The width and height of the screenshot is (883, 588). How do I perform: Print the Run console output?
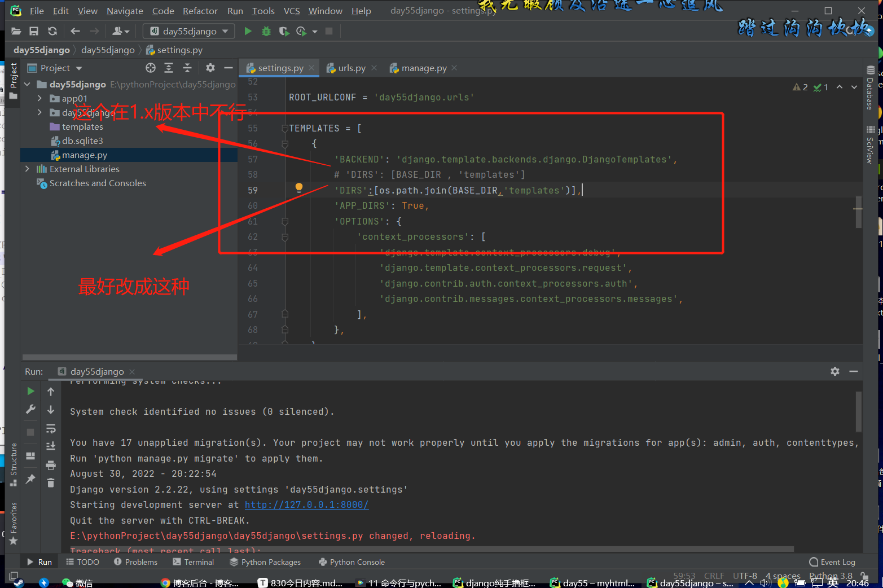(x=51, y=465)
